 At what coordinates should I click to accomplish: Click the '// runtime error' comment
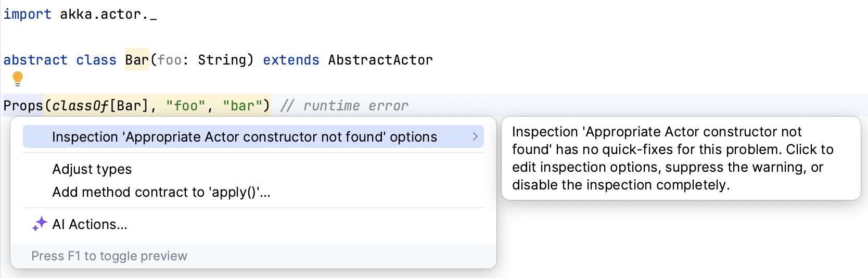click(344, 106)
